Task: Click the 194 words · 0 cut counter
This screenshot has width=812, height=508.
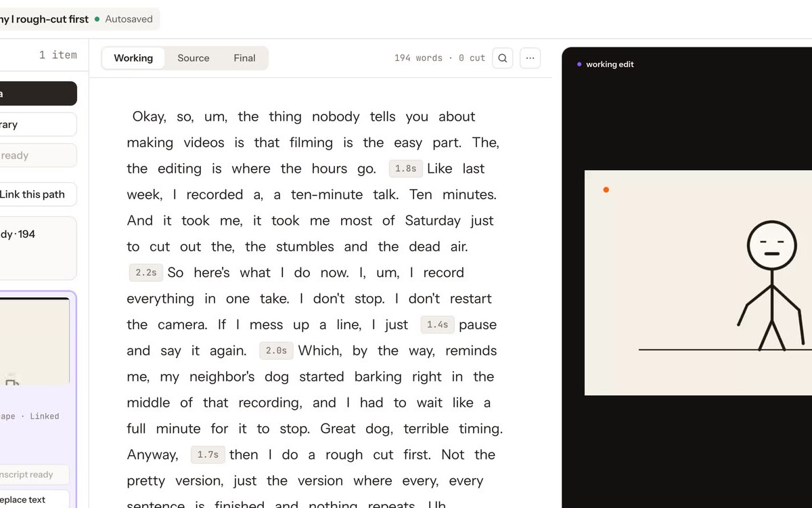Action: pos(440,58)
